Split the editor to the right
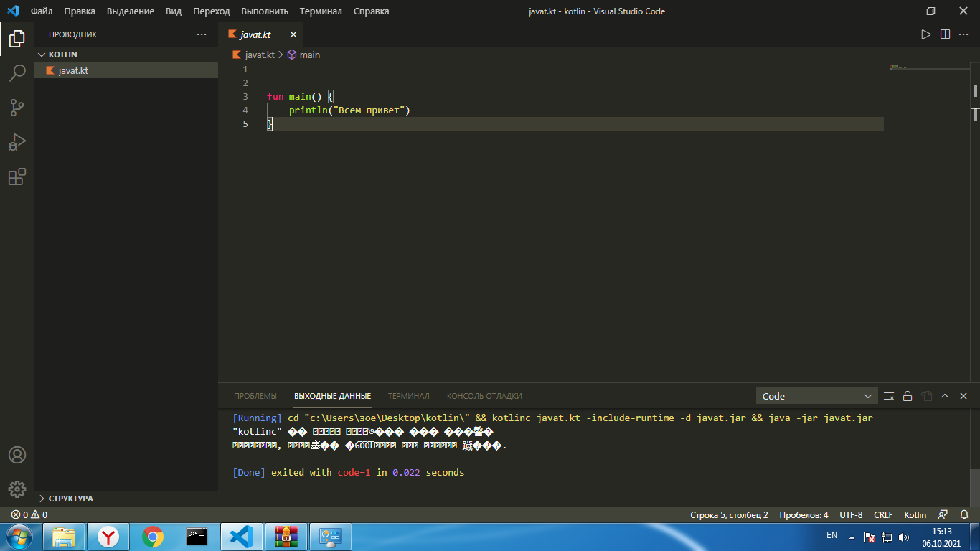This screenshot has width=980, height=551. [945, 34]
